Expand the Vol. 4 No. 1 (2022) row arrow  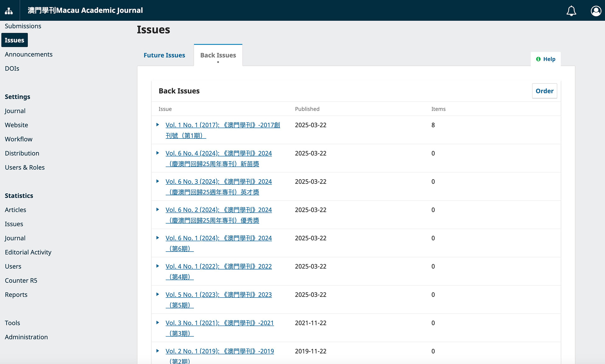(158, 266)
